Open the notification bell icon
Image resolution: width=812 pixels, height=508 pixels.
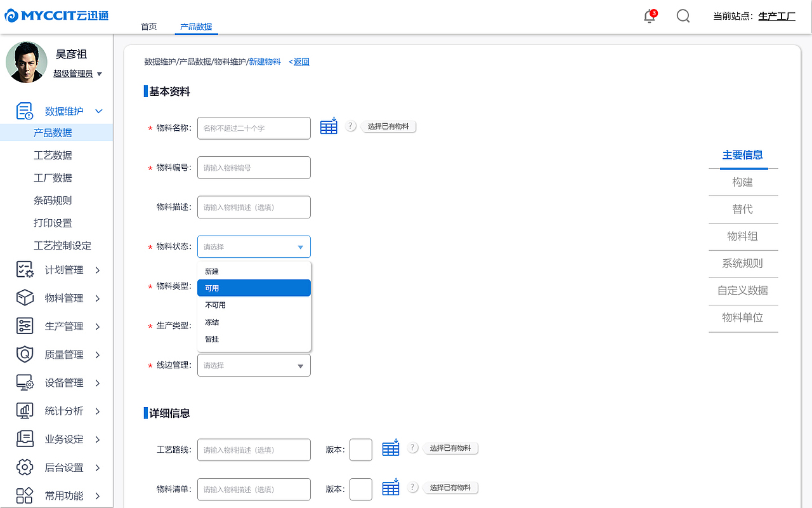click(649, 17)
